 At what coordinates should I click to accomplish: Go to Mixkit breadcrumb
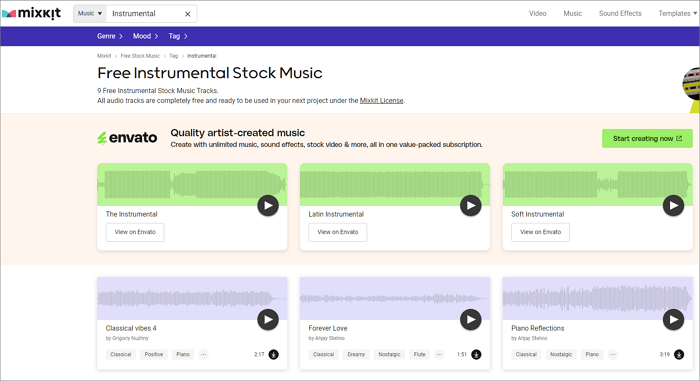[x=104, y=56]
